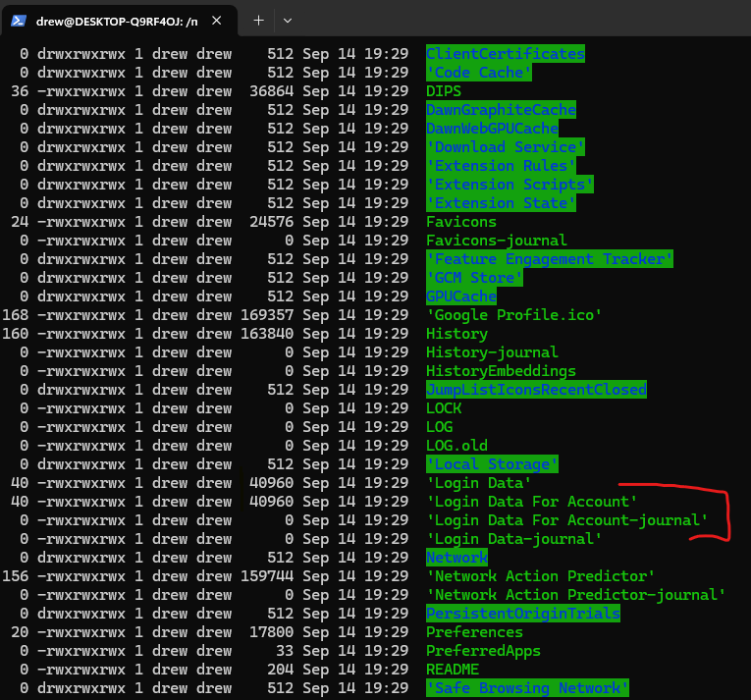Click the HistoryEmbeddings file name

click(501, 371)
